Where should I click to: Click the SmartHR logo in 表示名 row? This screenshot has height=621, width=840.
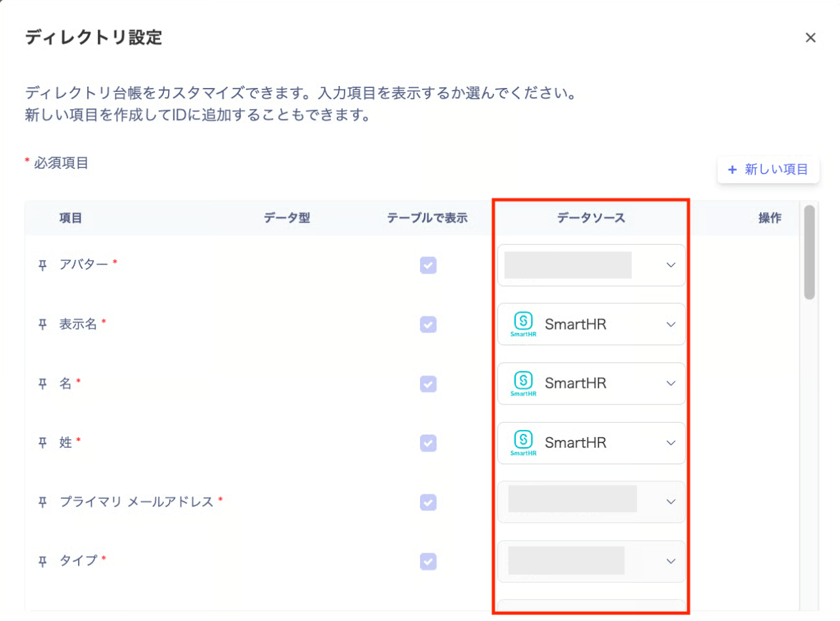[523, 324]
